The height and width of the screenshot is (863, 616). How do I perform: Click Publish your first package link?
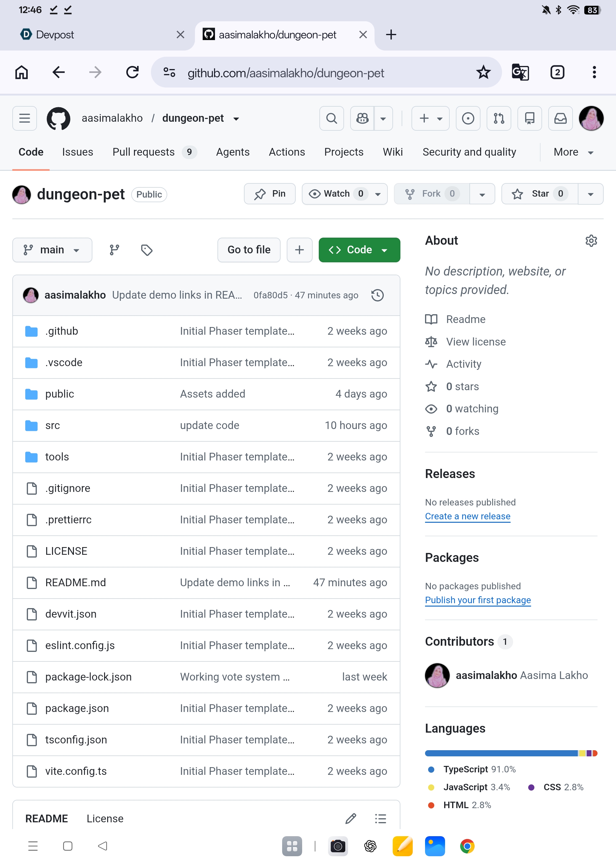477,600
